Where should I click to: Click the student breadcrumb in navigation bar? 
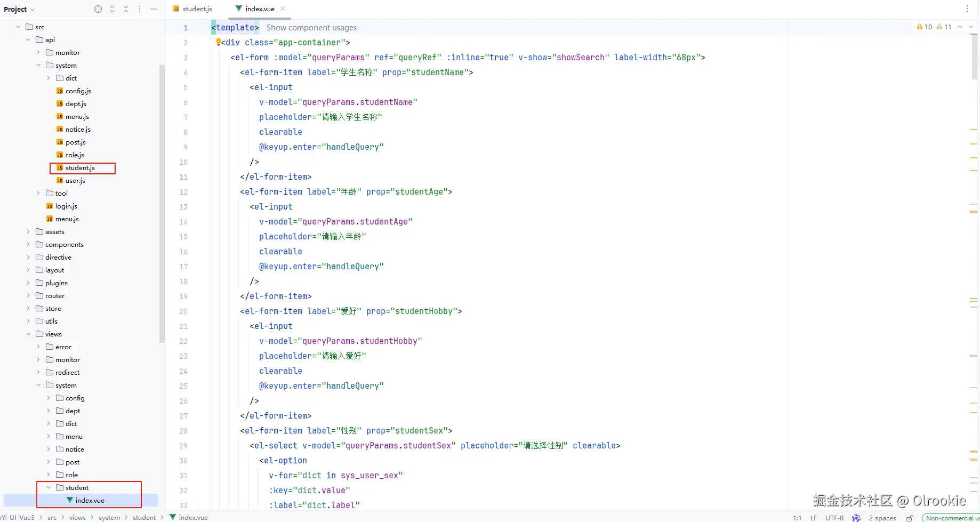point(144,517)
